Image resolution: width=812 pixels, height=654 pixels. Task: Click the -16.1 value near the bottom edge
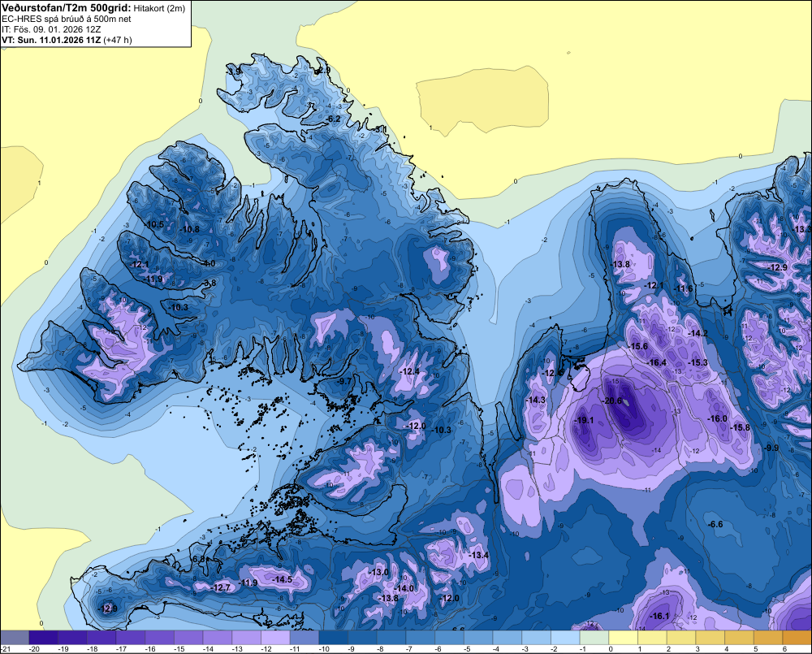pos(659,616)
